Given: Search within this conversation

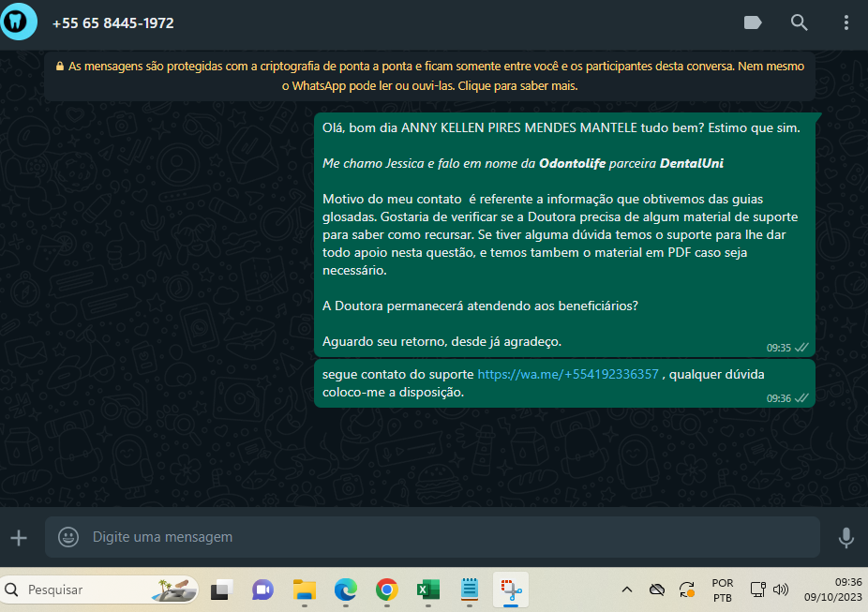Looking at the screenshot, I should (799, 22).
